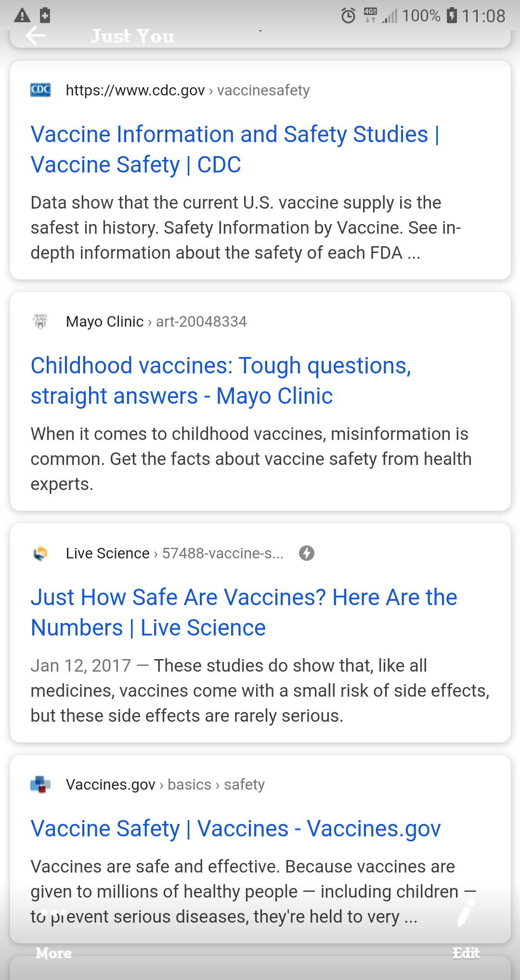Tap the battery saver notification icon

[45, 15]
